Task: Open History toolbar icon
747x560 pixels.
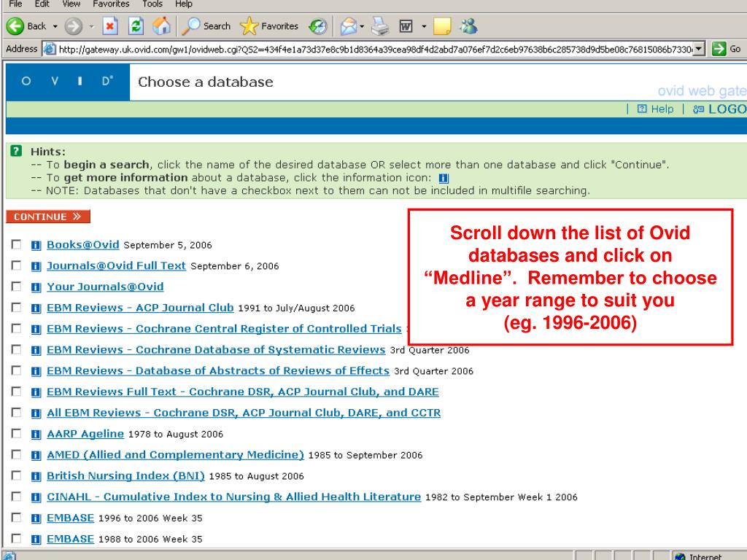Action: [x=318, y=26]
